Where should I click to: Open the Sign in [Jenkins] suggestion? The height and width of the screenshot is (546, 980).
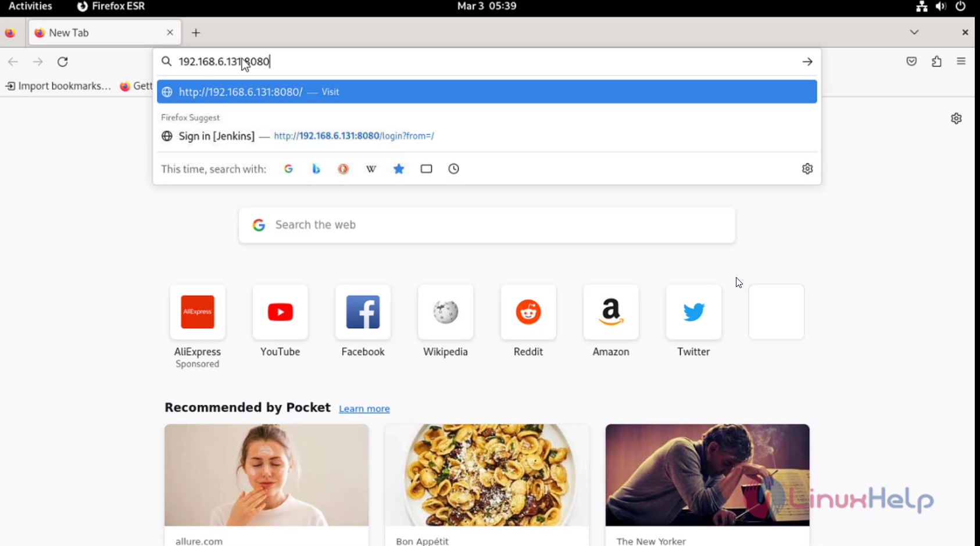[x=487, y=136]
